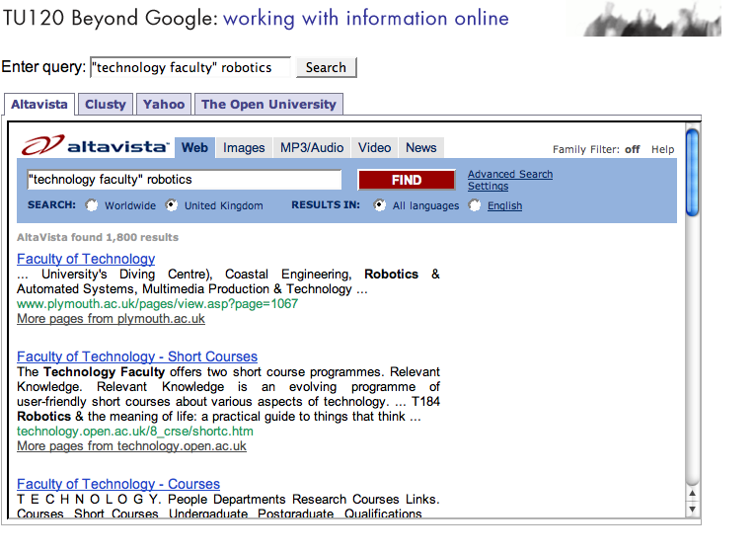Open the Faculty of Technology result

point(86,259)
